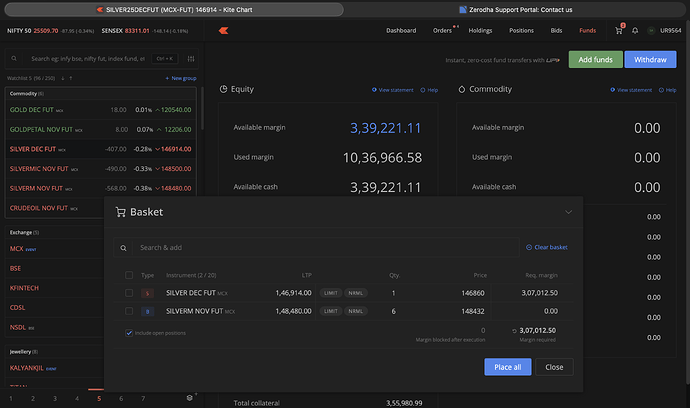690x408 pixels.
Task: Check the SILVERM NOV FUT basket row checkbox
Action: (x=129, y=311)
